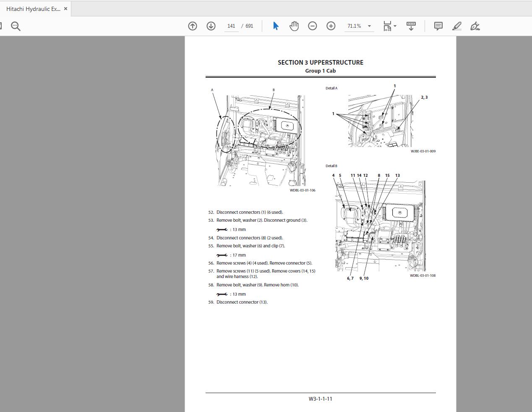Viewport: 532px width, 412px height.
Task: Activate the hand pan tool
Action: pos(294,26)
